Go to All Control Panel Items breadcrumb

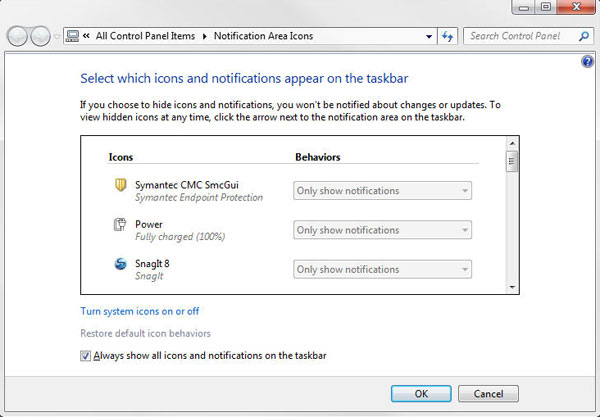[148, 36]
